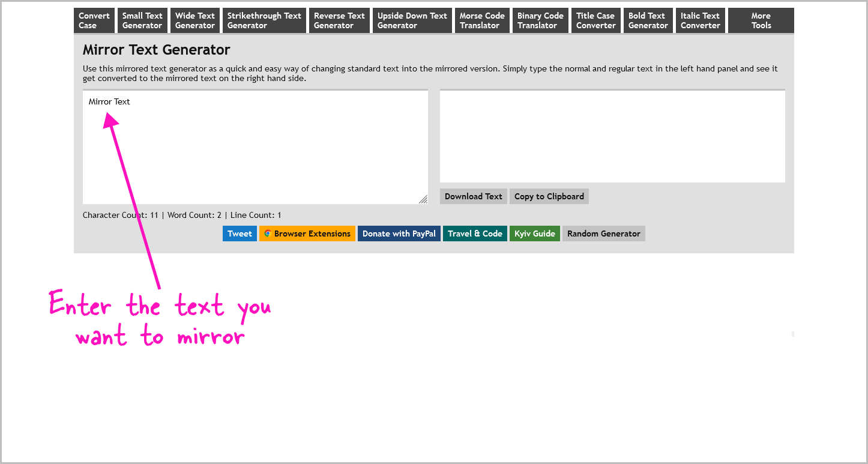Switch to the Upside Down Text Generator
868x464 pixels.
coord(412,20)
